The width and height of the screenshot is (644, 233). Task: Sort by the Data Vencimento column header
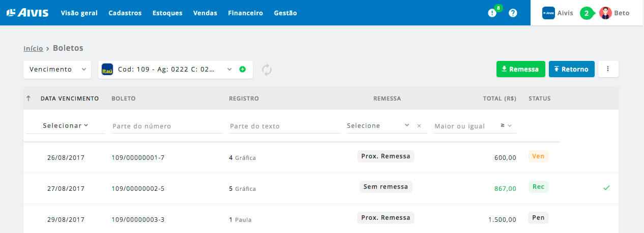coord(70,98)
